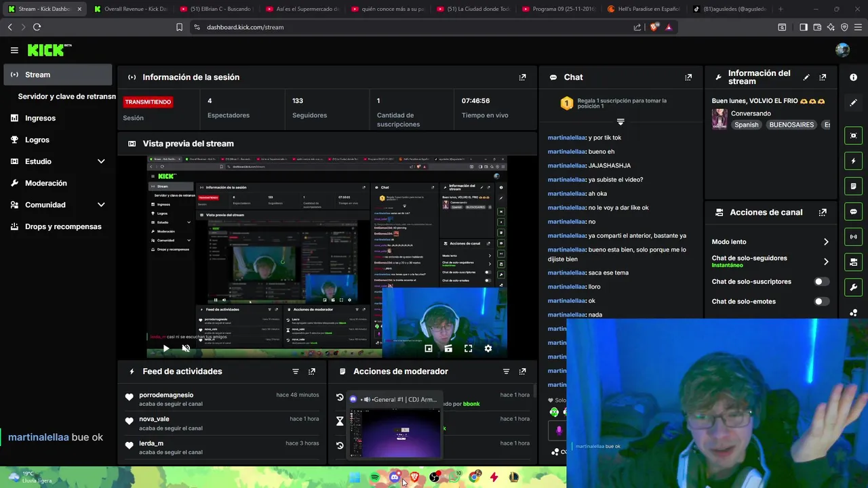This screenshot has width=868, height=488.
Task: Click the Brave Shields icon in address bar
Action: [654, 27]
